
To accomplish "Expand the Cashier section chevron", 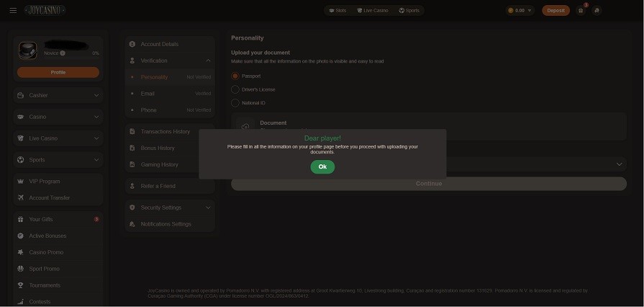I will click(96, 95).
